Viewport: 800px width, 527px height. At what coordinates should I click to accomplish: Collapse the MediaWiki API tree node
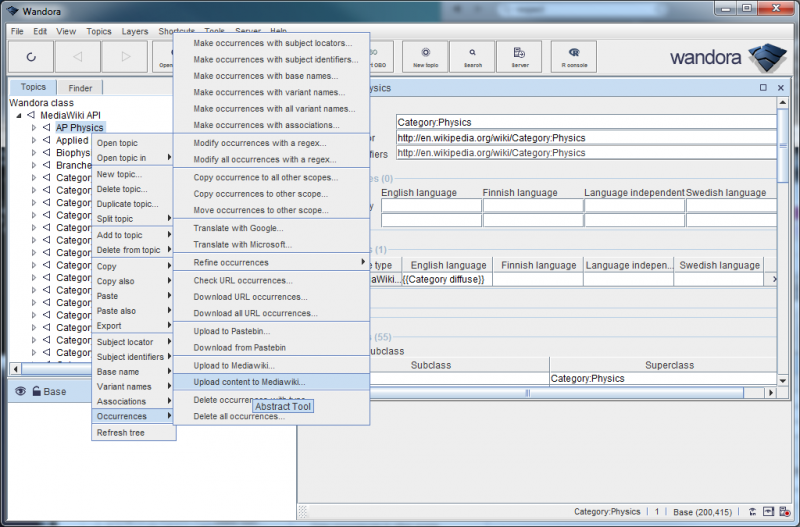(19, 115)
